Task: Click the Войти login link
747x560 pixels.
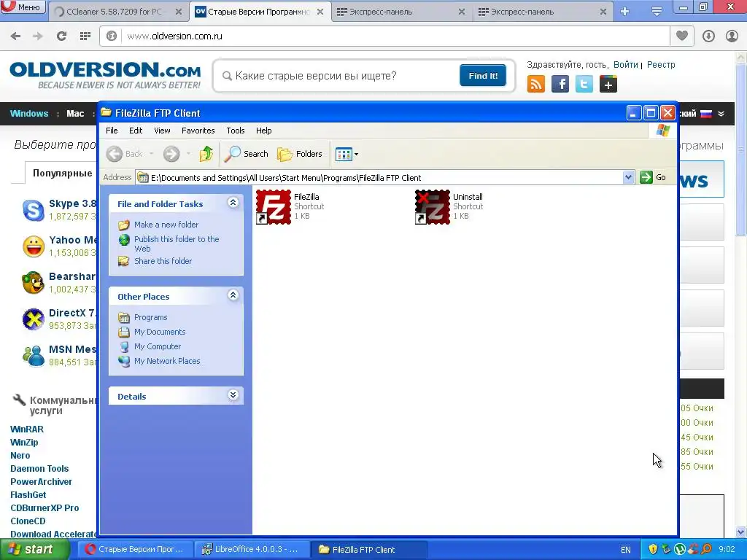Action: [625, 65]
